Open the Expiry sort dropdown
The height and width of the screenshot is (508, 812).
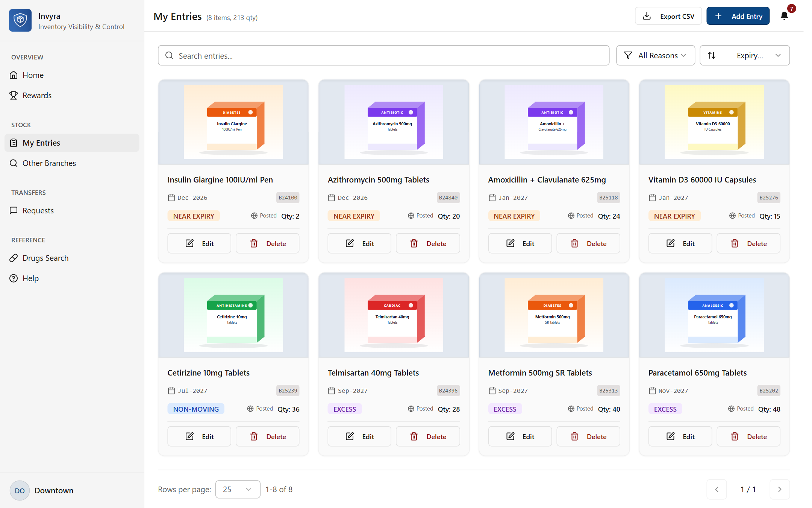point(745,56)
